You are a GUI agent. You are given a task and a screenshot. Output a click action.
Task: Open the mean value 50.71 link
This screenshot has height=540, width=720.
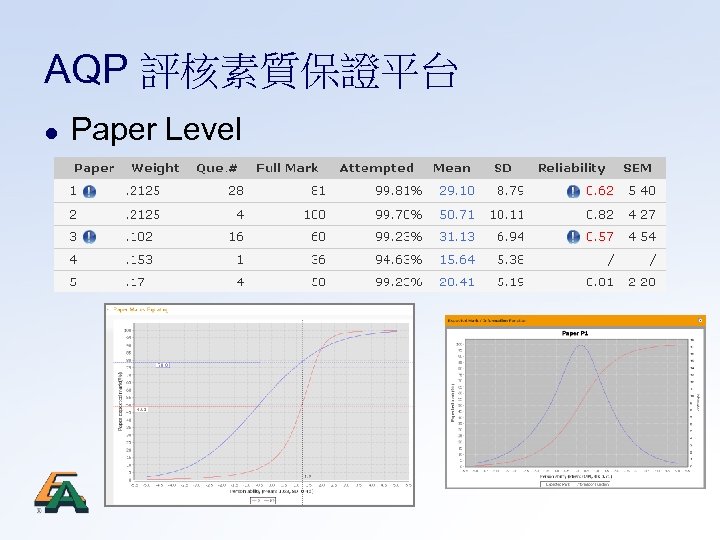(x=456, y=214)
